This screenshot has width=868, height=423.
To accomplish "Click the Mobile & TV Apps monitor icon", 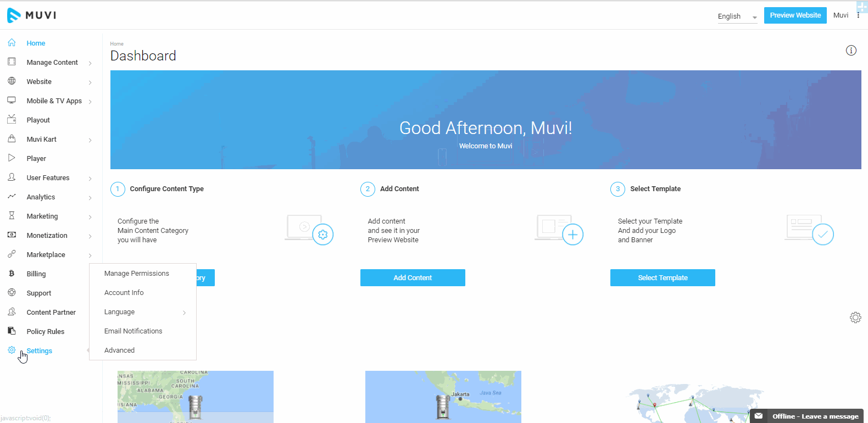I will tap(12, 100).
